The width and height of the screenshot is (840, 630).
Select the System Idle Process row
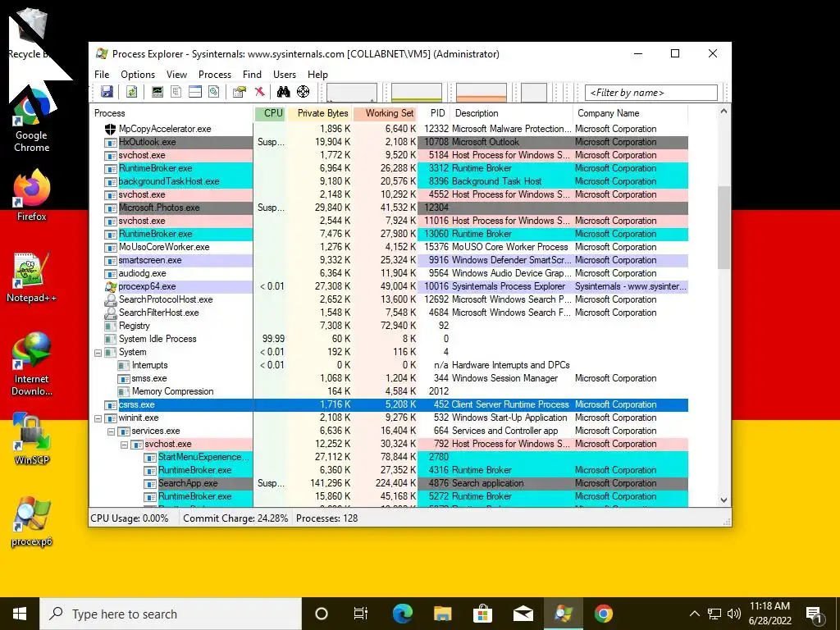coord(389,339)
